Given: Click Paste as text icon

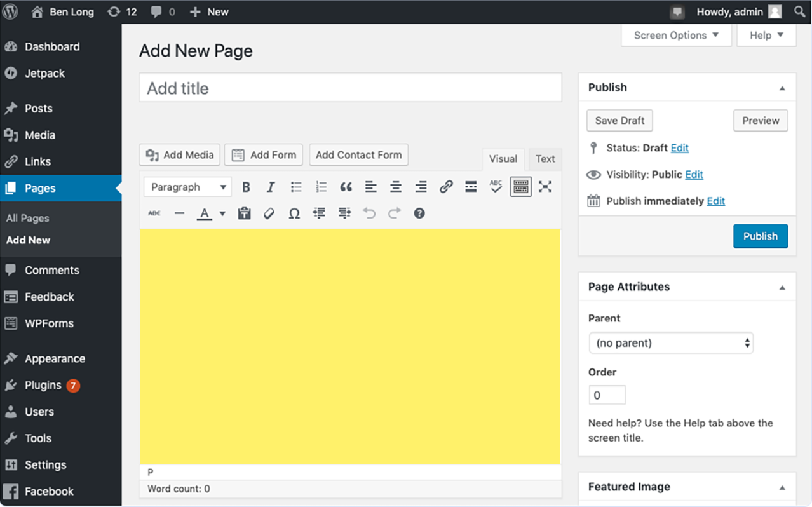Looking at the screenshot, I should [x=244, y=213].
